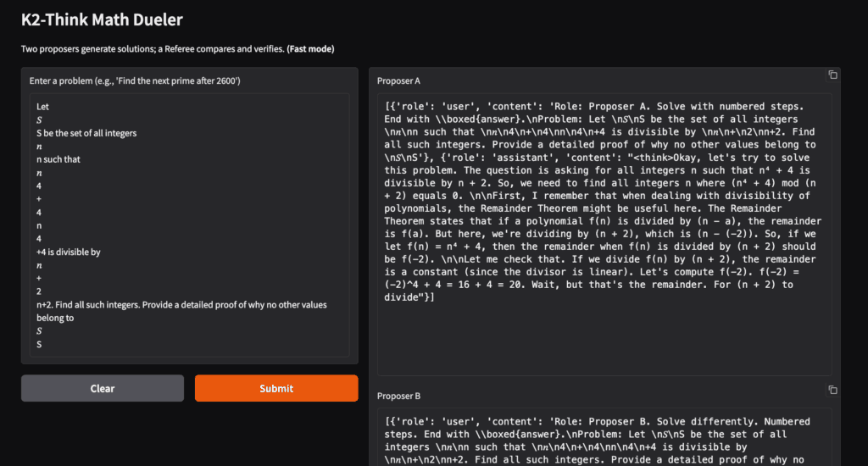Click the 'K2-Think Math Dueler' title
Viewport: 868px width, 466px height.
[x=102, y=19]
